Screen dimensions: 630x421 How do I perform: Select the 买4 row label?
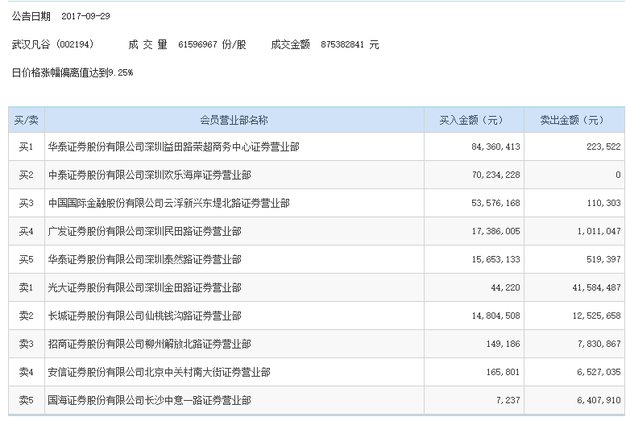point(26,231)
